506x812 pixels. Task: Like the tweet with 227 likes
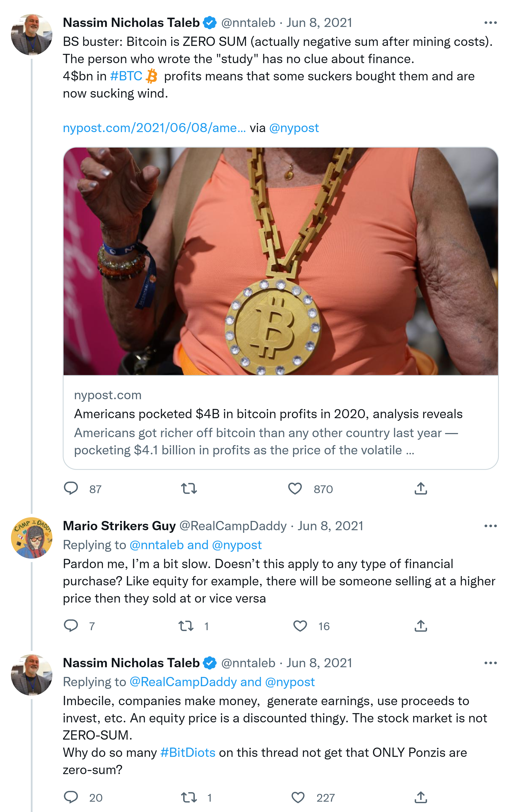298,797
